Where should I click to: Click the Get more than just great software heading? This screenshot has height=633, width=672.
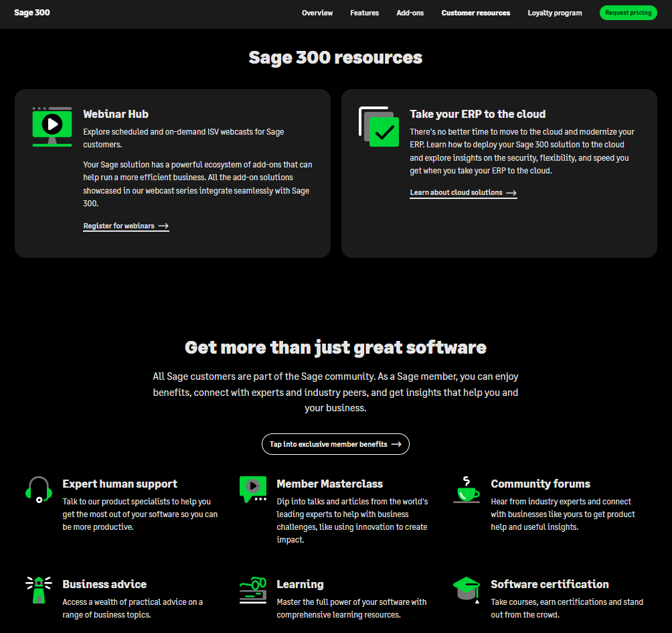pyautogui.click(x=335, y=348)
